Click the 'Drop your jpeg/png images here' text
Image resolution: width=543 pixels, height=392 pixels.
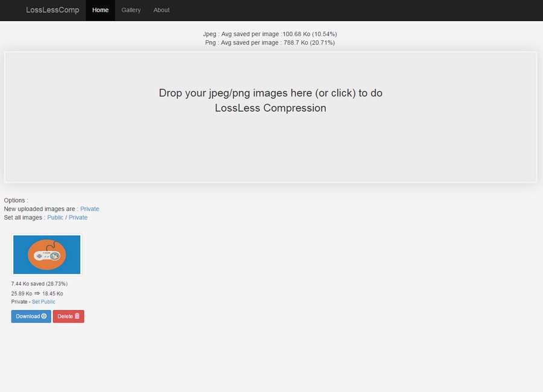(x=270, y=93)
